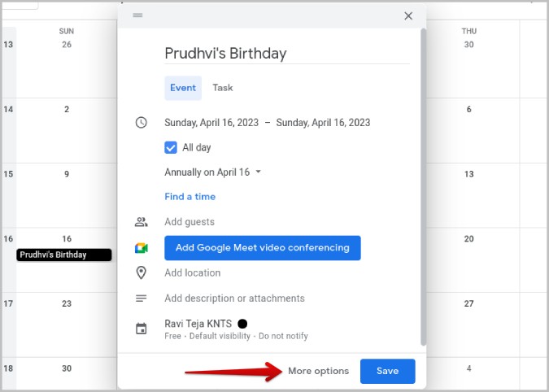Click week number 14 label
The width and height of the screenshot is (549, 392).
8,109
